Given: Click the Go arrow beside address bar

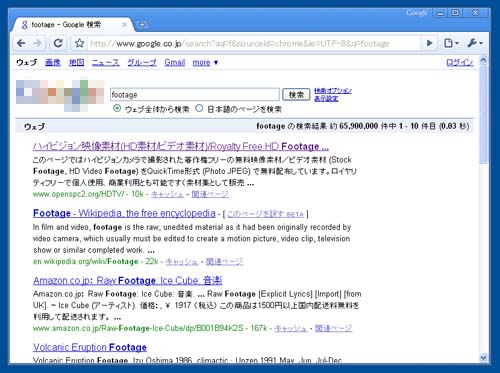Looking at the screenshot, I should click(x=429, y=43).
